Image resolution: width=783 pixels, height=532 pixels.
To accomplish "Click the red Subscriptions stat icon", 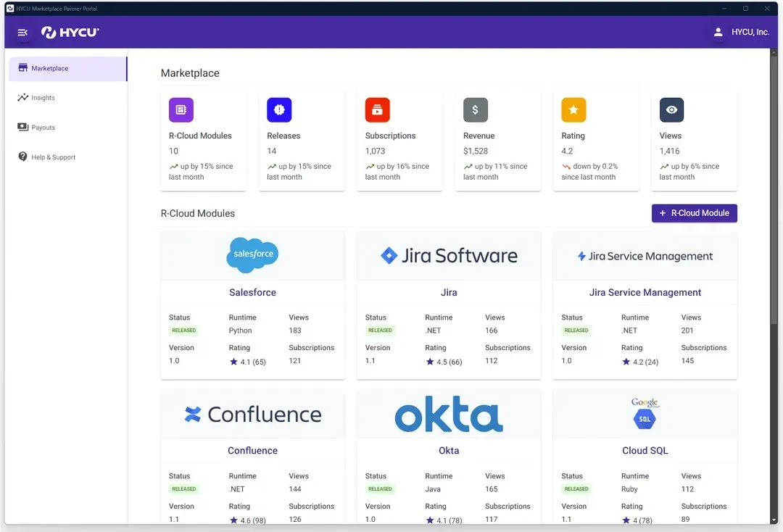I will coord(378,109).
